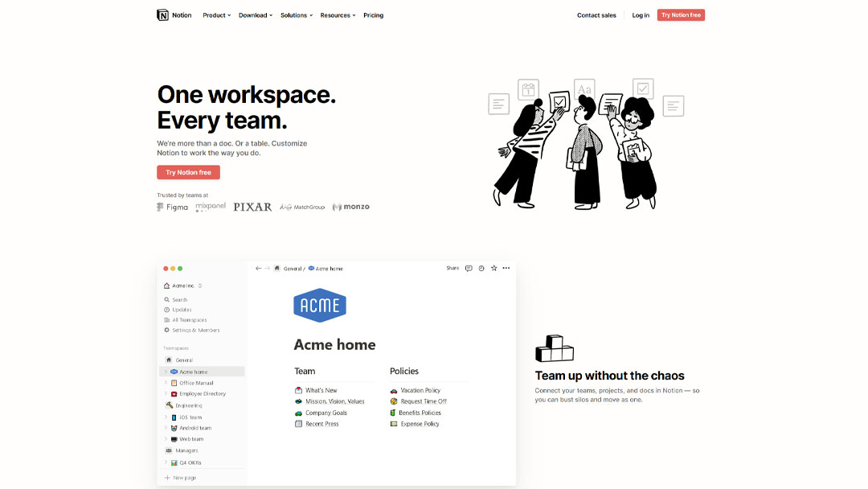Open the updates history clock icon

tap(481, 268)
